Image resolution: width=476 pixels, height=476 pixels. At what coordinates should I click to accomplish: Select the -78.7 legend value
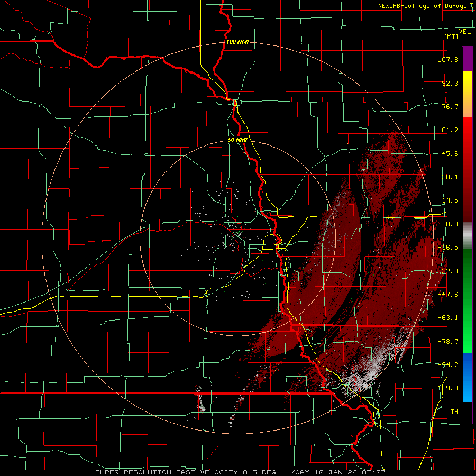(448, 342)
